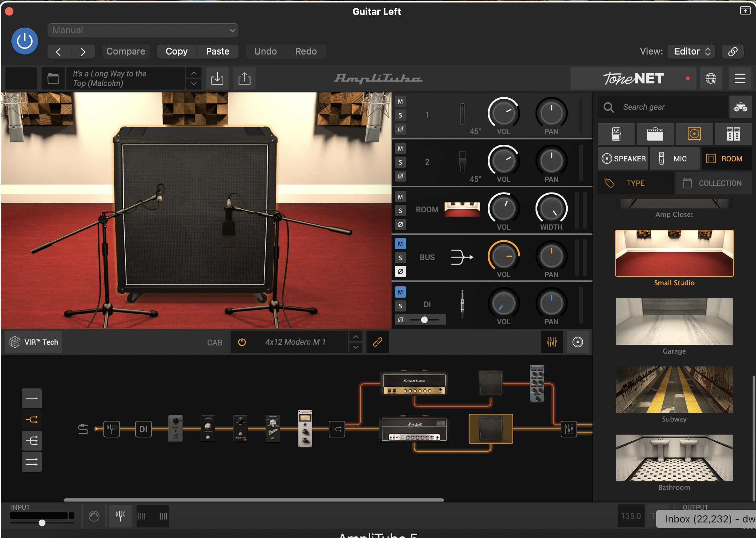Go to previous preset with left arrow
Image resolution: width=756 pixels, height=538 pixels.
(x=59, y=52)
